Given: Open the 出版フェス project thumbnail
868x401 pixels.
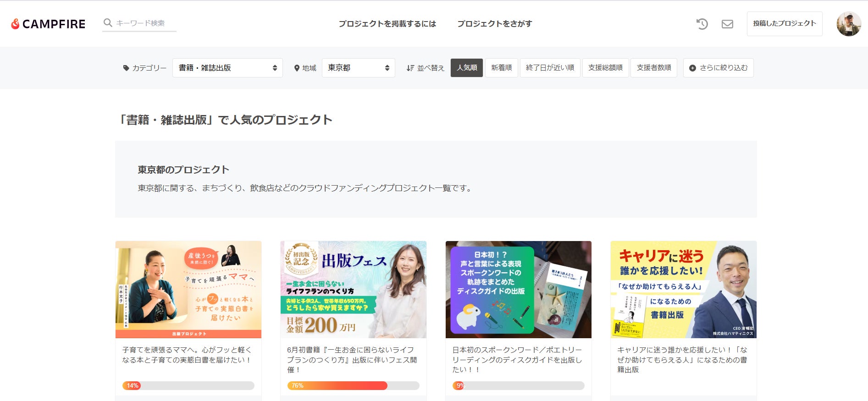Looking at the screenshot, I should coord(353,290).
